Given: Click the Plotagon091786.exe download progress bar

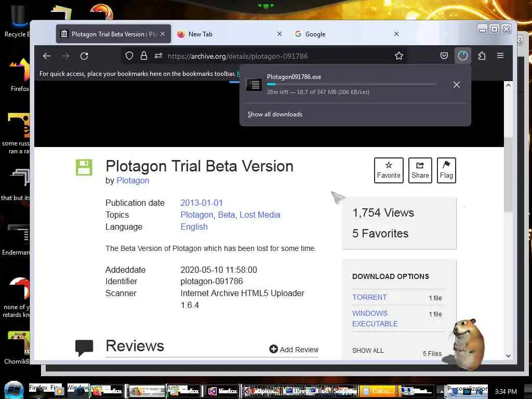Looking at the screenshot, I should pyautogui.click(x=352, y=84).
